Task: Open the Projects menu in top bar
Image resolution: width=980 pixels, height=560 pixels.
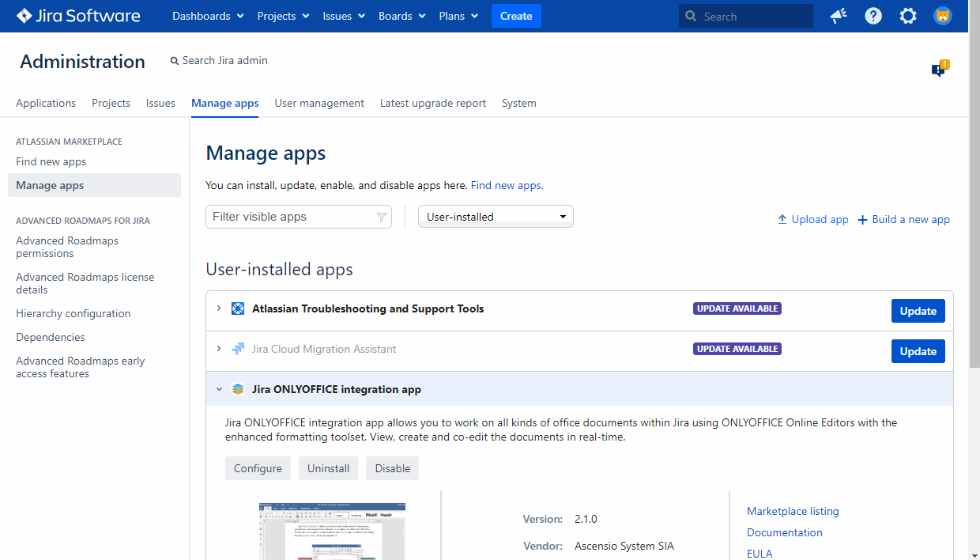Action: [283, 16]
